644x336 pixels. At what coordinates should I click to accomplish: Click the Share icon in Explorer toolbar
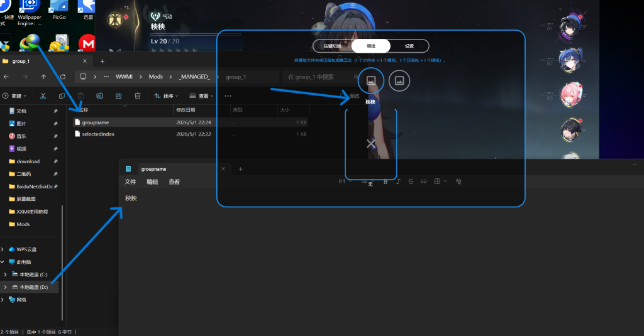tap(119, 96)
